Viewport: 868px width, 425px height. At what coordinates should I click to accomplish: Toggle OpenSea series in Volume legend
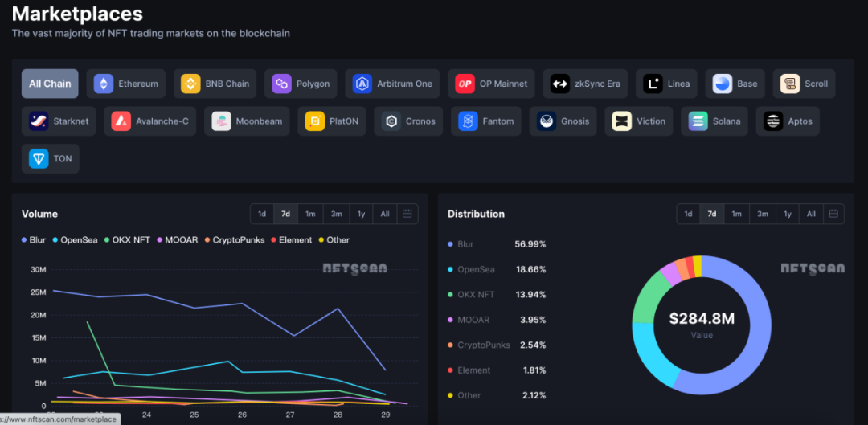pyautogui.click(x=76, y=239)
